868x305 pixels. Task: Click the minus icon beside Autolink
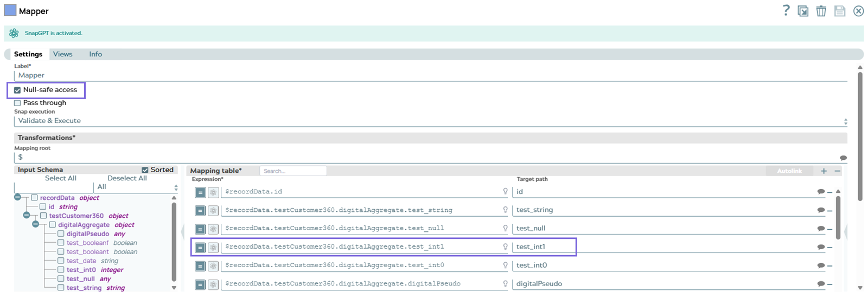(838, 171)
